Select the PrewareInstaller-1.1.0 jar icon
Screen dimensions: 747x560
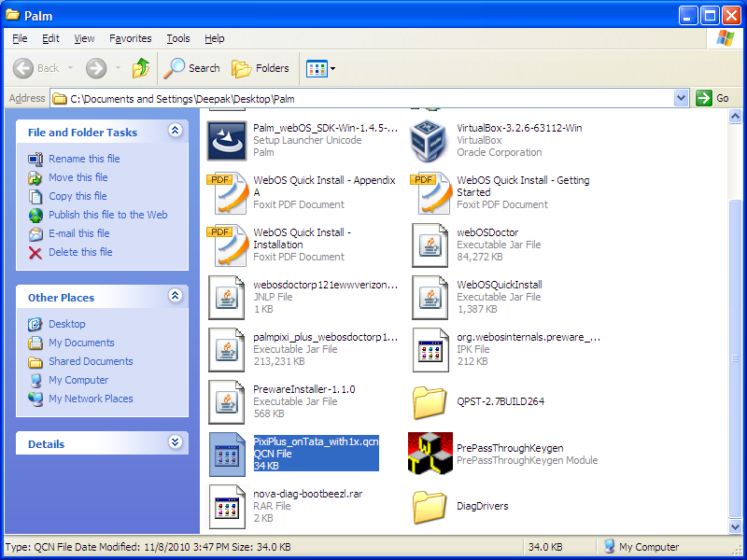pos(227,402)
